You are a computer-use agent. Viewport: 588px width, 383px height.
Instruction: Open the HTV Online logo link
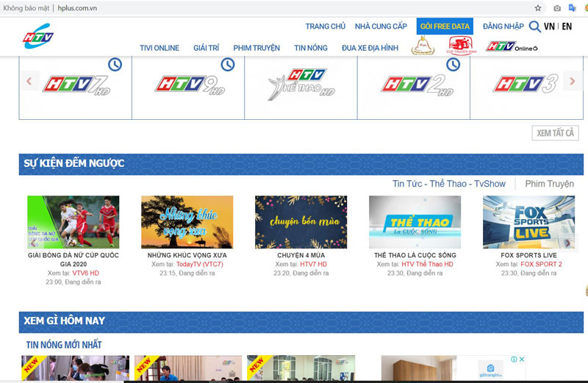pyautogui.click(x=512, y=46)
